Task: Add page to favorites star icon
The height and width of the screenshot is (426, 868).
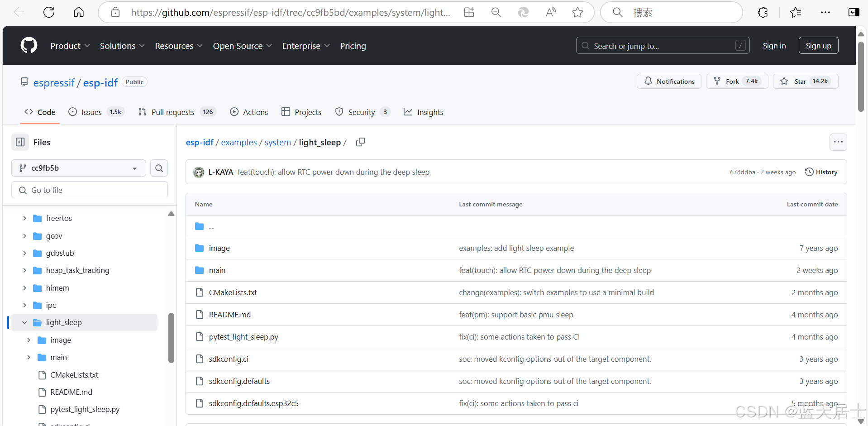Action: tap(577, 12)
